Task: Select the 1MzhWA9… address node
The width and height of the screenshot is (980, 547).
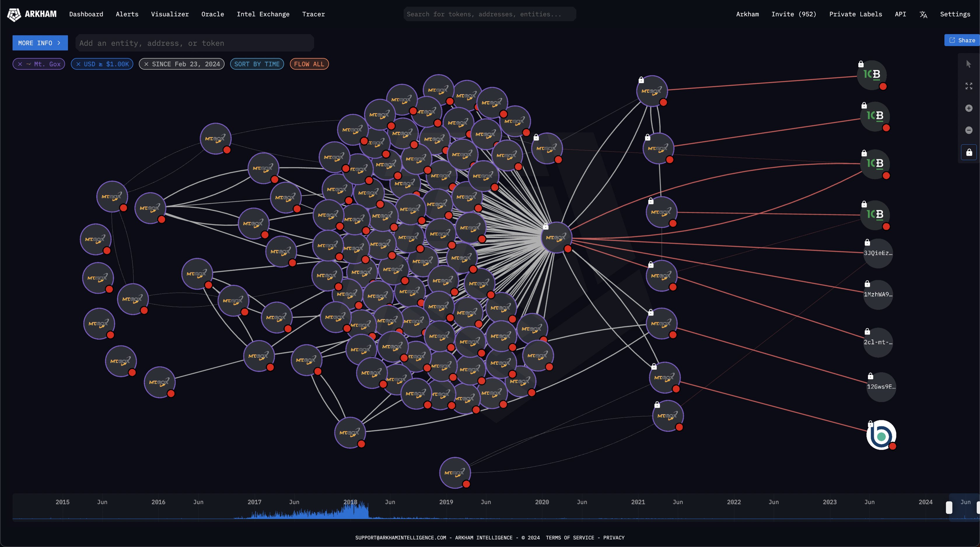Action: (878, 294)
